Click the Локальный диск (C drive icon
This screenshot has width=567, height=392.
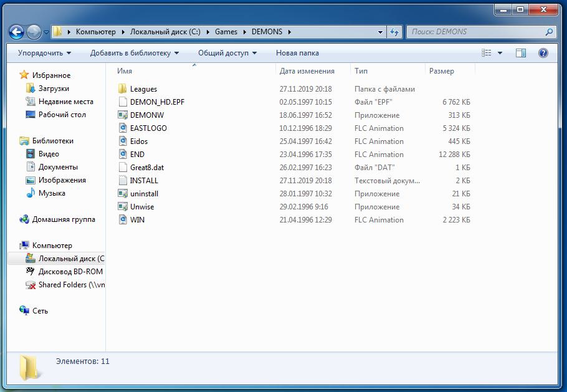coord(31,258)
